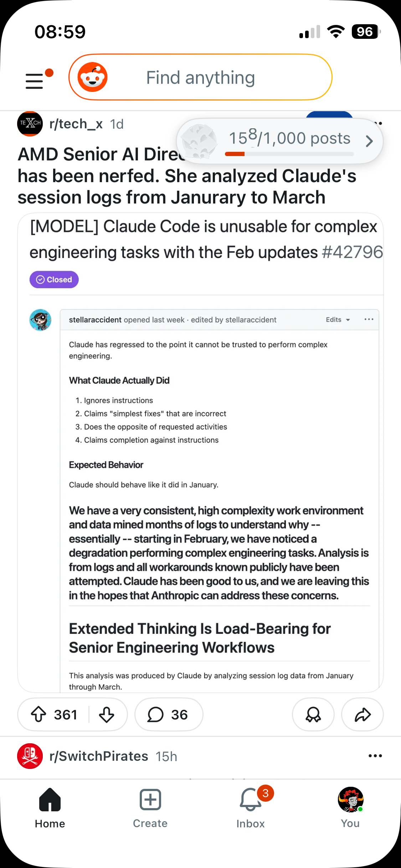The height and width of the screenshot is (868, 401).
Task: Downvote the AMD Claude post
Action: click(x=107, y=714)
